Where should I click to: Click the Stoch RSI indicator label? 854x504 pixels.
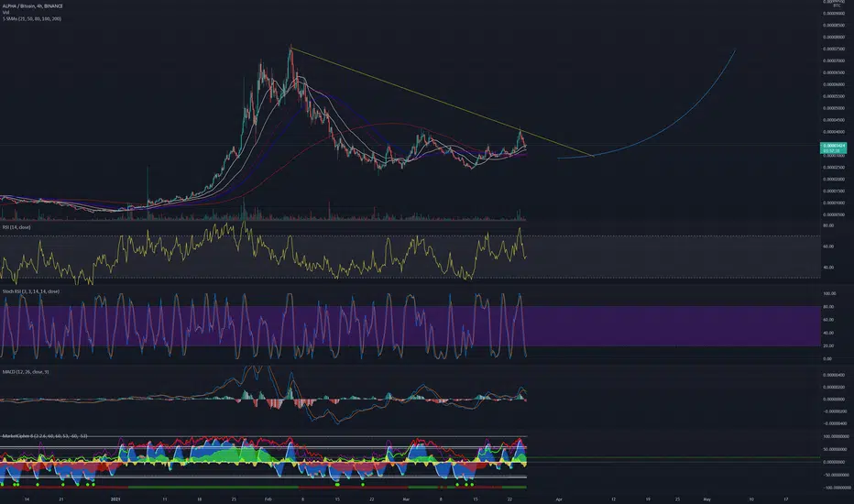[x=31, y=291]
